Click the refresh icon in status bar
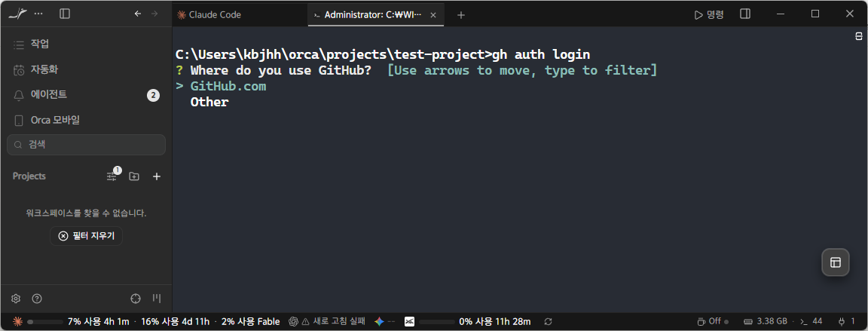The width and height of the screenshot is (868, 331). click(548, 322)
